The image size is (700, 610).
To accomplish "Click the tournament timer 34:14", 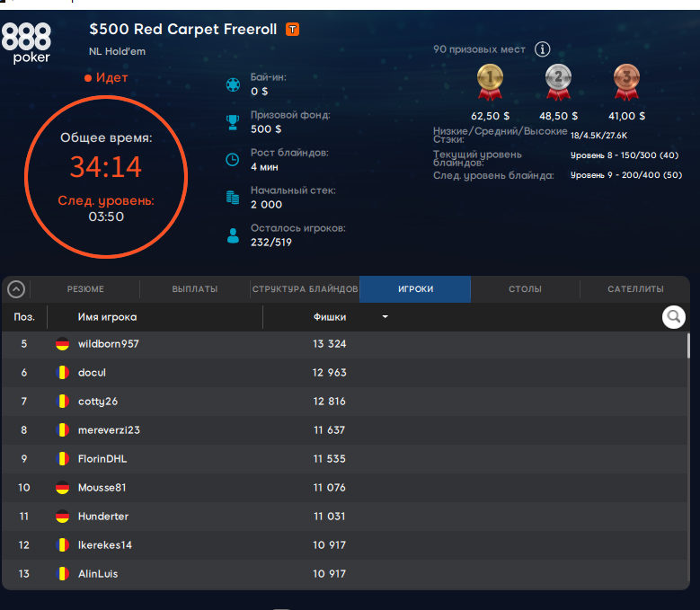I will pos(106,167).
